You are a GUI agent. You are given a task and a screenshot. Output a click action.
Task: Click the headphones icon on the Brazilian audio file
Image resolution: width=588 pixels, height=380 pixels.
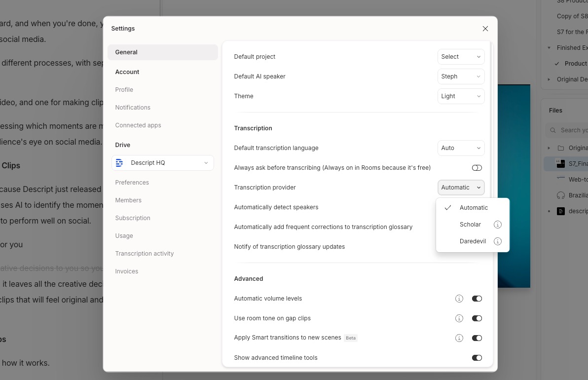(x=560, y=195)
